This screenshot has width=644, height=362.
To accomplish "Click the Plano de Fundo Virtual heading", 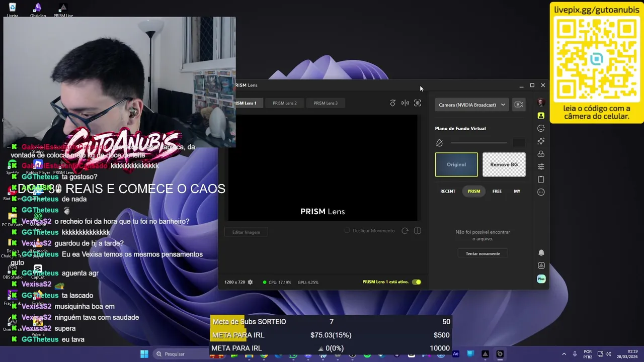I will click(460, 128).
